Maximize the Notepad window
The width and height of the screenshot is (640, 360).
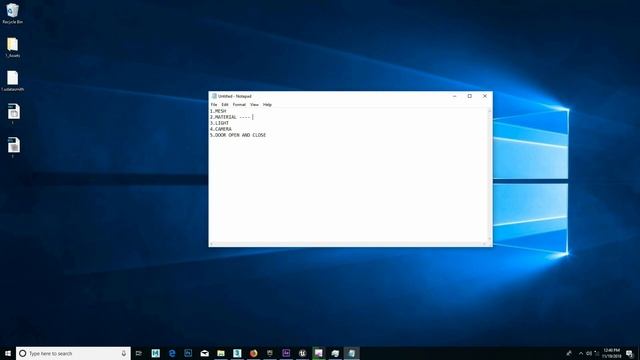(x=470, y=96)
